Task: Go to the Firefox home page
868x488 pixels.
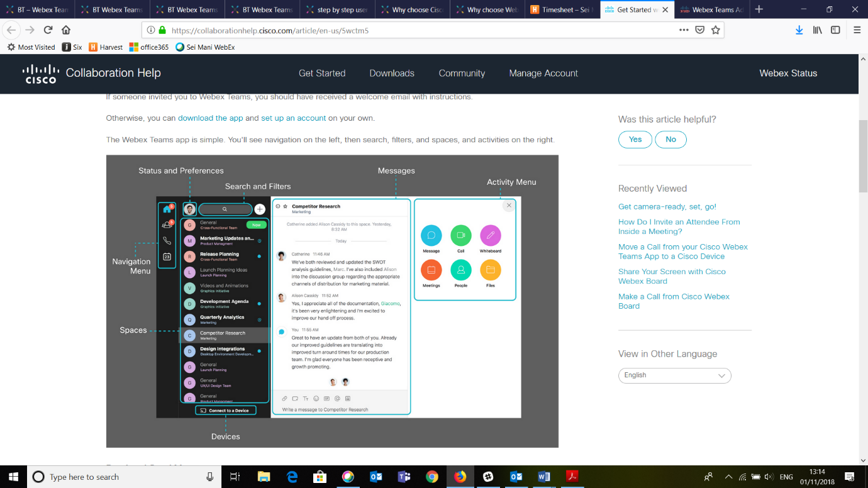Action: 66,30
